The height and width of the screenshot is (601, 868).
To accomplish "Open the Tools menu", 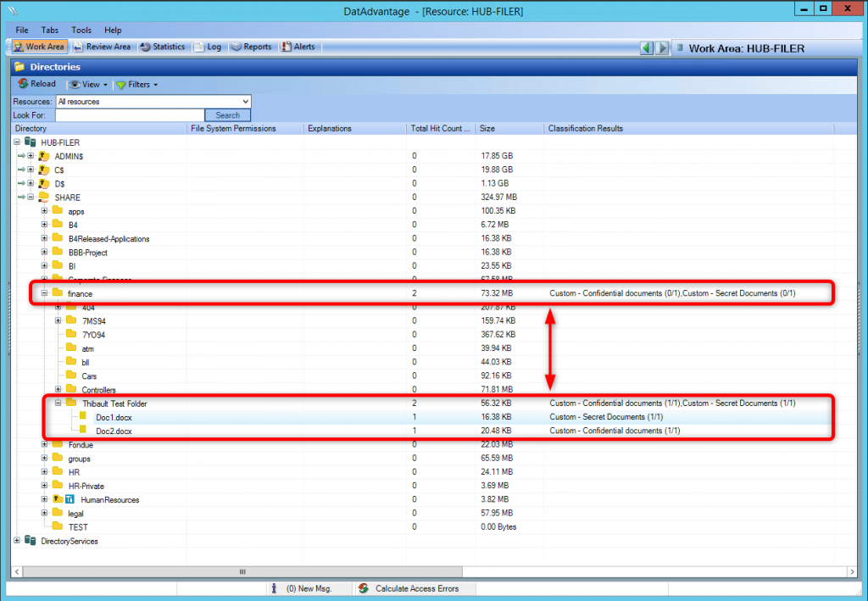I will tap(81, 30).
